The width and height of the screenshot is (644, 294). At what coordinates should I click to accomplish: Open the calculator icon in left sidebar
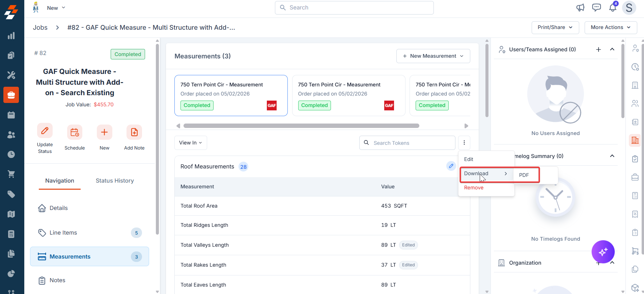[x=11, y=234]
